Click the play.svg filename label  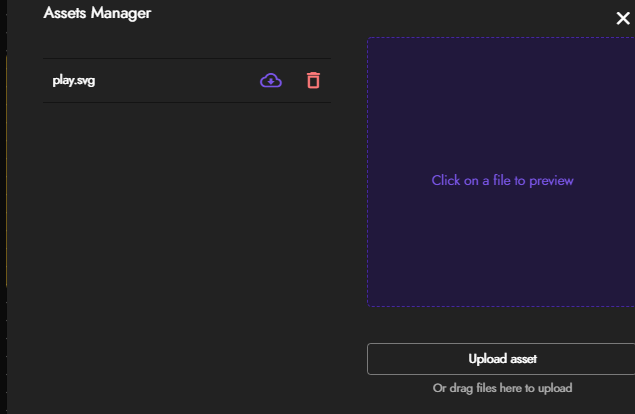[74, 81]
